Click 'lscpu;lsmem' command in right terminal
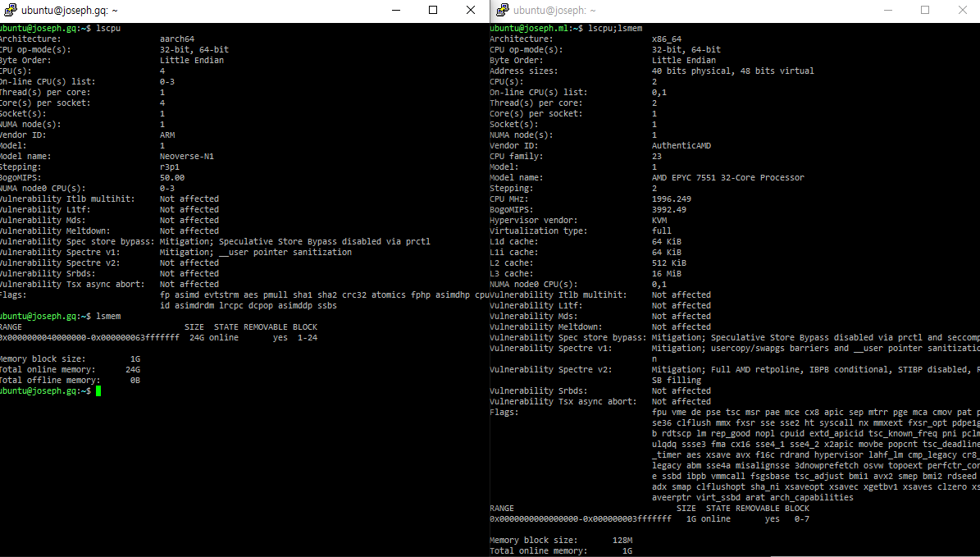The width and height of the screenshot is (980, 557). tap(615, 28)
